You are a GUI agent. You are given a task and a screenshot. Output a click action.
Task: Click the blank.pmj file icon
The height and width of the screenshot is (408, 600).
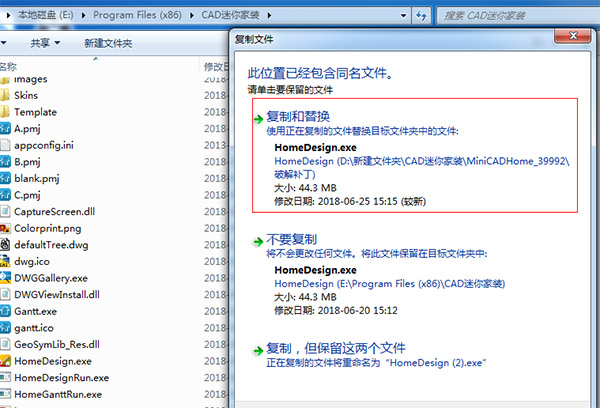tap(5, 178)
